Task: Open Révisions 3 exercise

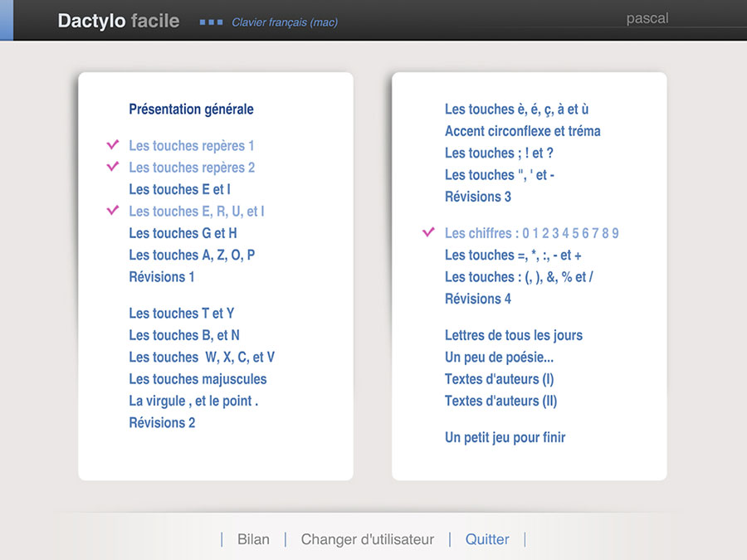Action: point(478,197)
